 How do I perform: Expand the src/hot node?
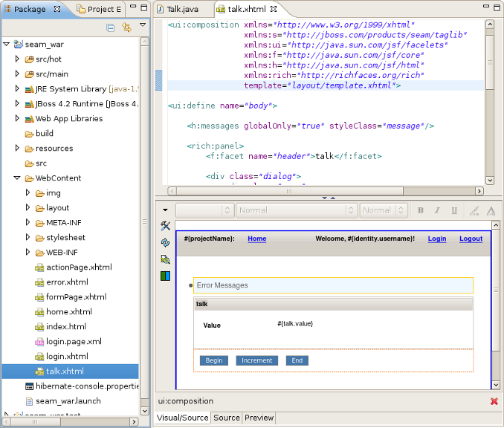pos(17,59)
